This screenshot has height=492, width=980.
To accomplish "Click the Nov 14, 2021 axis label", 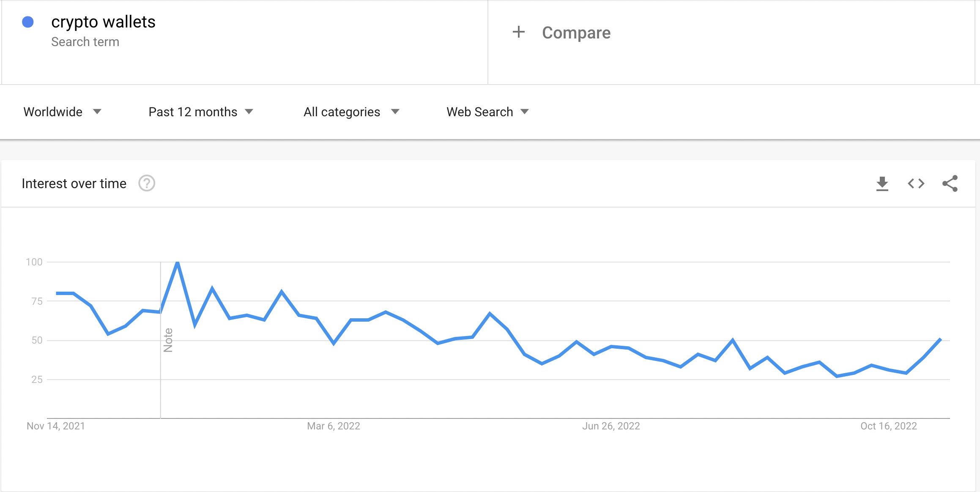I will tap(56, 426).
